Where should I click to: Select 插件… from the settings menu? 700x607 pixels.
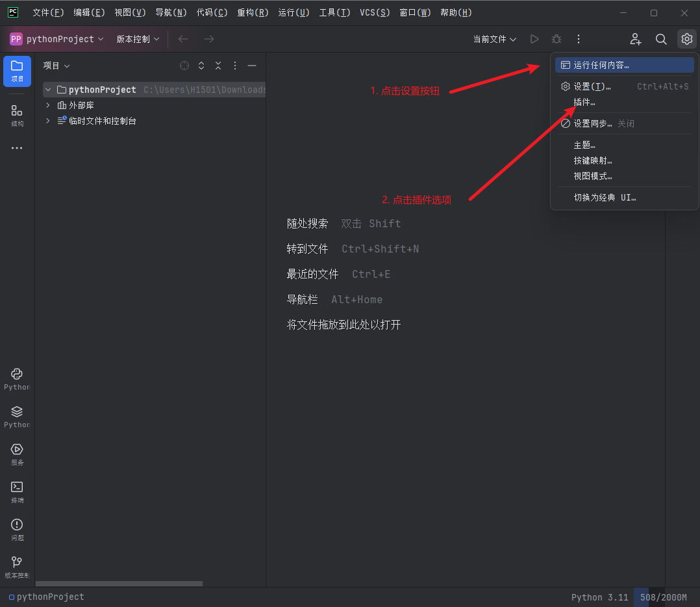point(585,102)
